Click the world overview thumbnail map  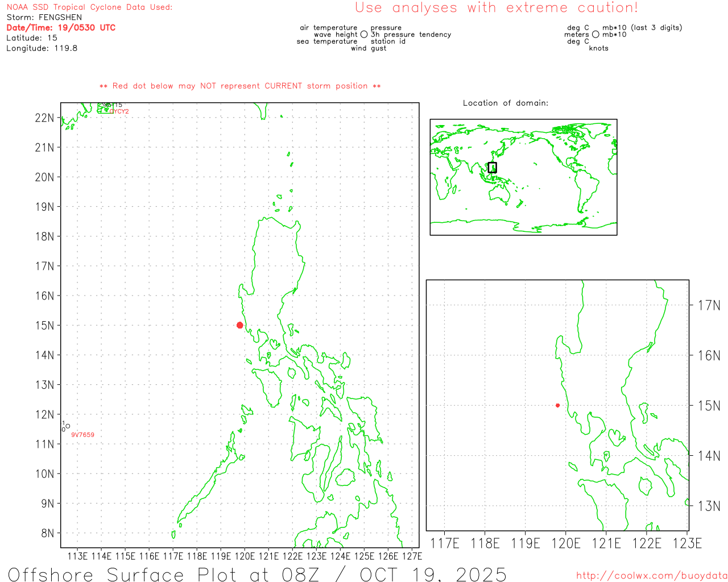pos(523,177)
